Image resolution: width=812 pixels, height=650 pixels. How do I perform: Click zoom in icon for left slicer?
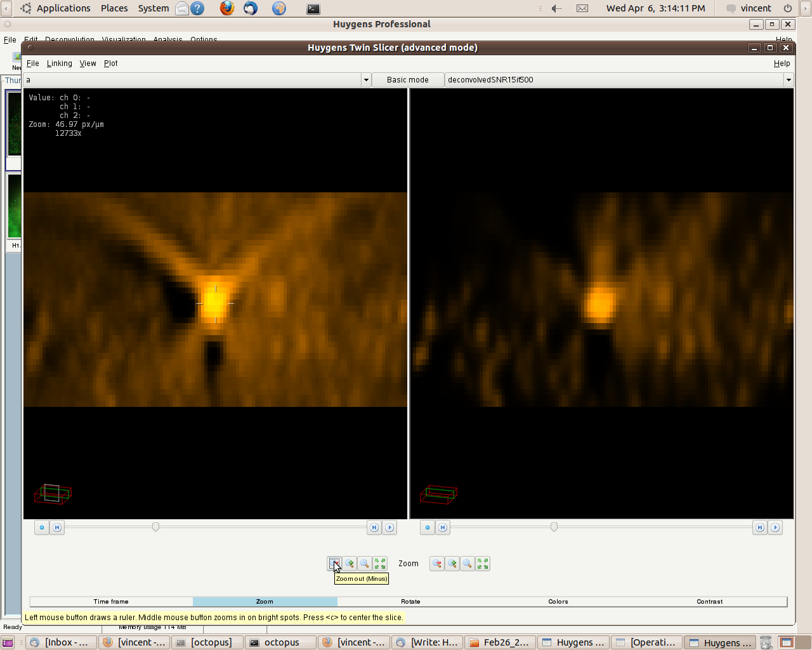tap(350, 564)
